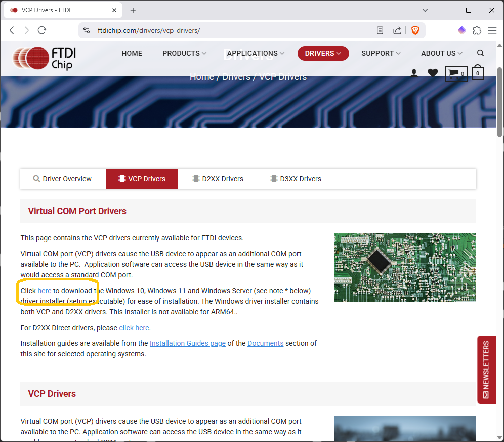Follow the 'click here' D2XX link
This screenshot has height=442, width=504.
(x=134, y=328)
